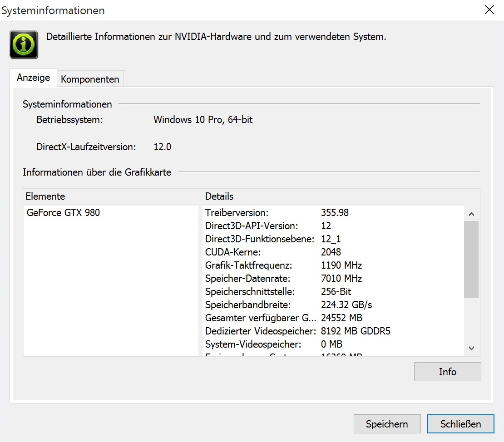
Task: Click the Details column header
Action: point(219,196)
